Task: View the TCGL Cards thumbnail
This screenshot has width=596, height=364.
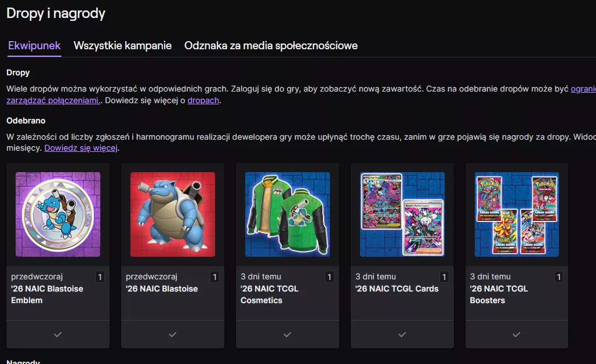Action: pos(402,214)
